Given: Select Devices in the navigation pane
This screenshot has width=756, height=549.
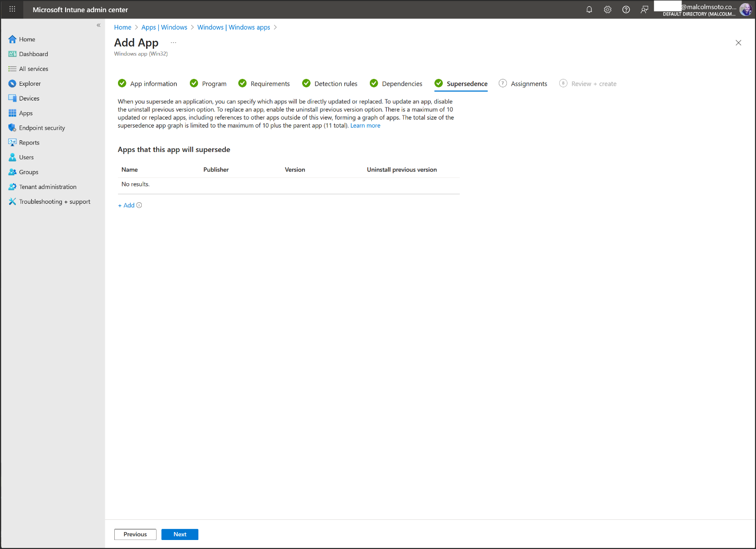Looking at the screenshot, I should pos(29,98).
